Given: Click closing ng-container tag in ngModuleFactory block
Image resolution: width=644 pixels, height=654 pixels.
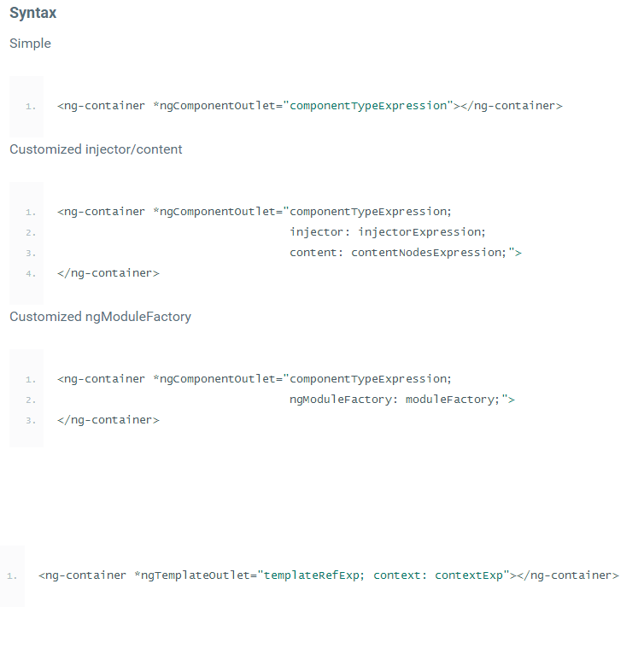Looking at the screenshot, I should coord(108,420).
